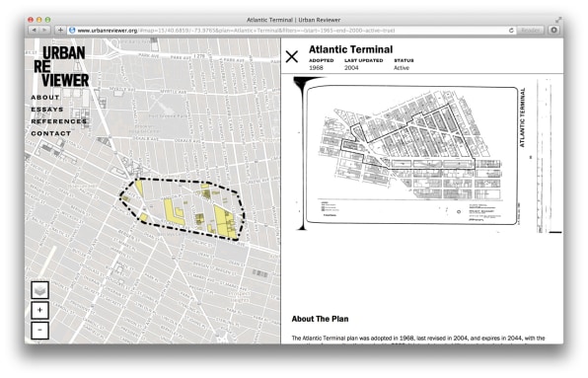Click the second plan page thumbnail at right
The width and height of the screenshot is (588, 378).
(x=549, y=155)
